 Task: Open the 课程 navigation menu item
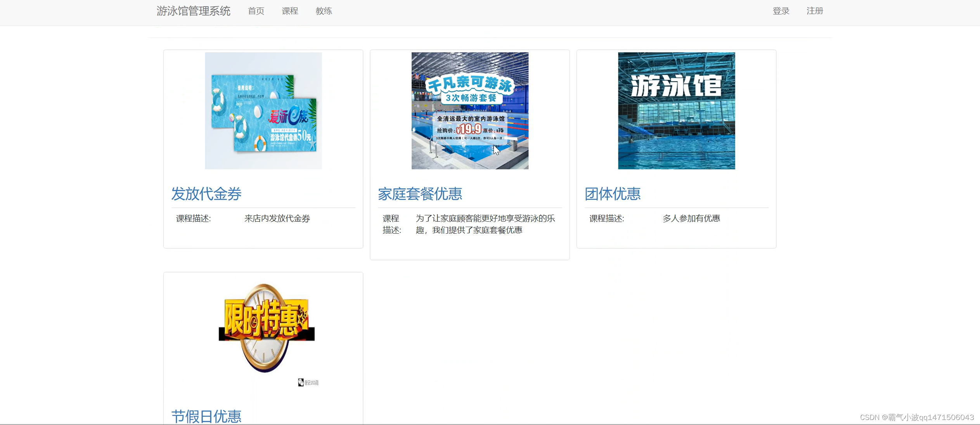pos(290,11)
